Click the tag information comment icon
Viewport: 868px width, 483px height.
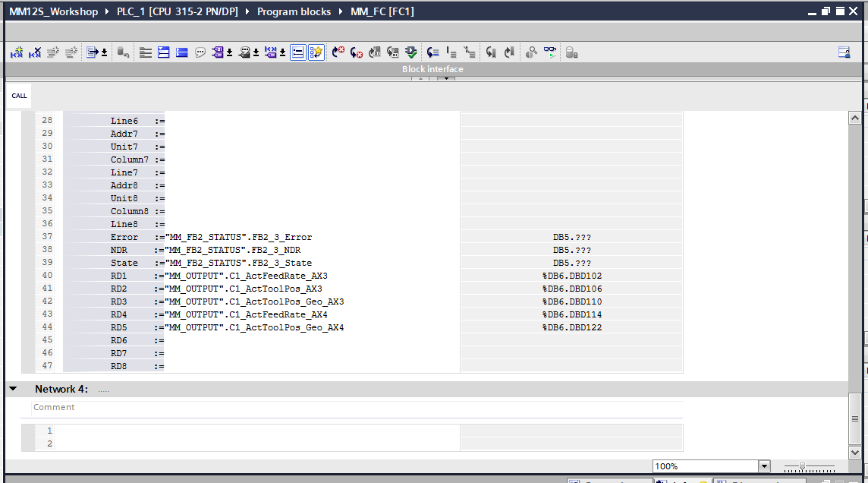[x=244, y=52]
